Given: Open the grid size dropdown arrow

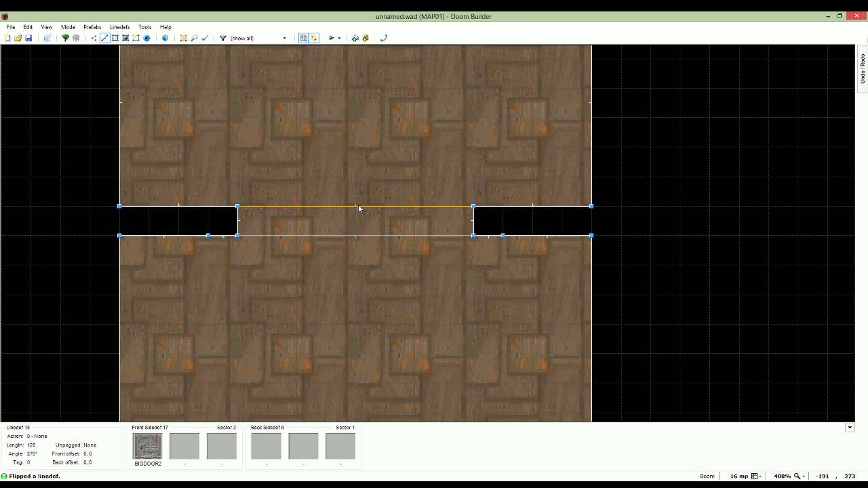Looking at the screenshot, I should 760,476.
